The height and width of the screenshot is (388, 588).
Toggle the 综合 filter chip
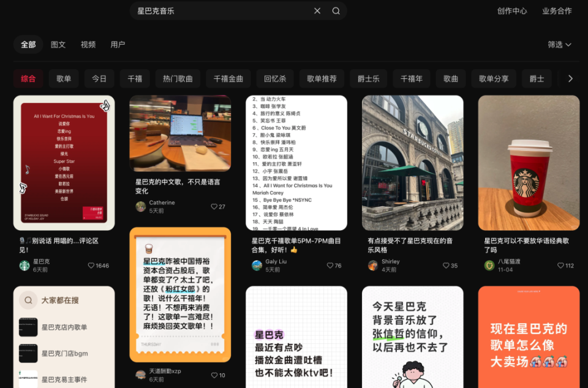[x=28, y=78]
